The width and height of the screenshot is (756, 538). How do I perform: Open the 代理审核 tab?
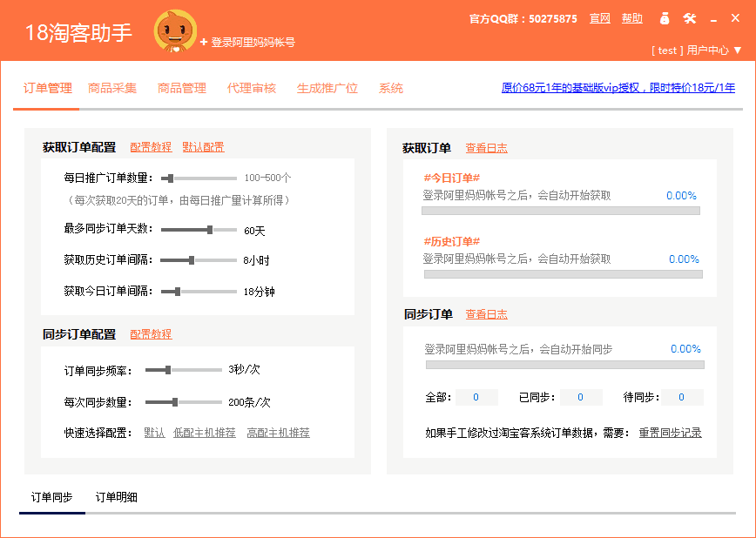click(x=252, y=88)
